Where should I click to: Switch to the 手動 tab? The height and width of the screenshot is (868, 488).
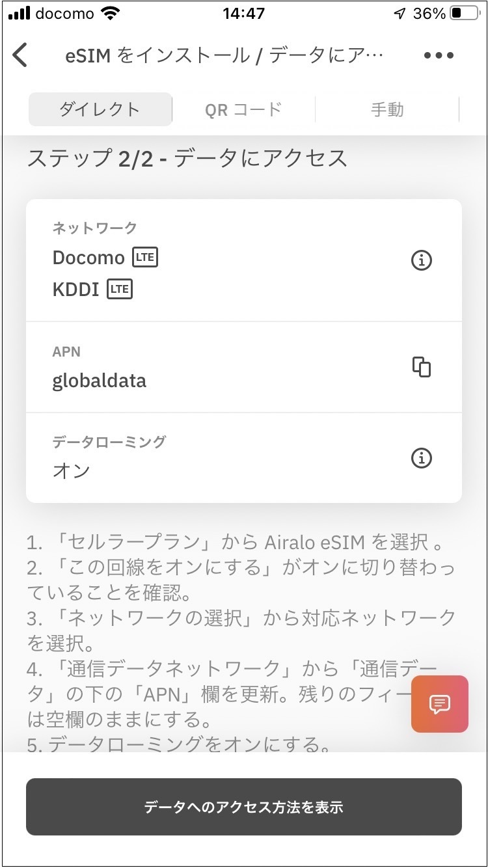coord(387,109)
